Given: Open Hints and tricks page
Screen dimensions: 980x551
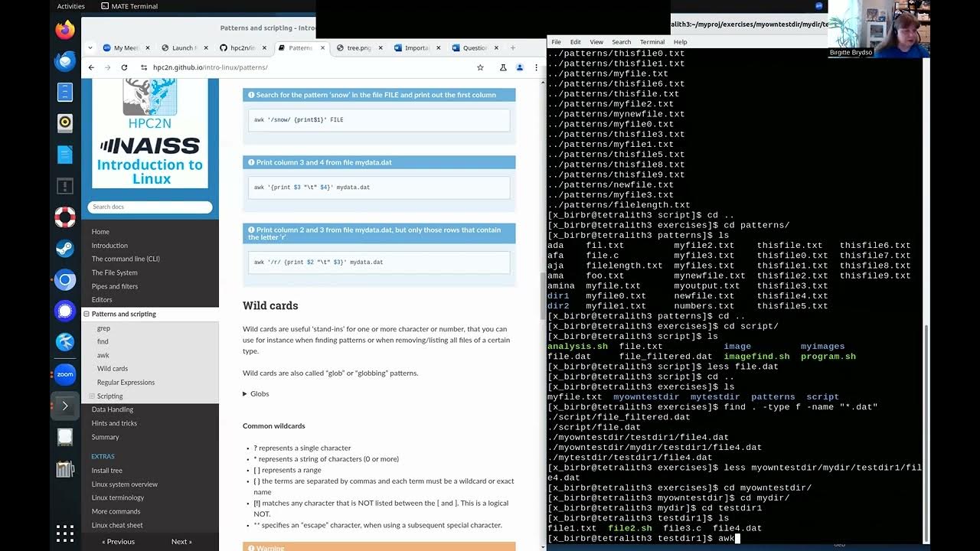Looking at the screenshot, I should click(114, 423).
